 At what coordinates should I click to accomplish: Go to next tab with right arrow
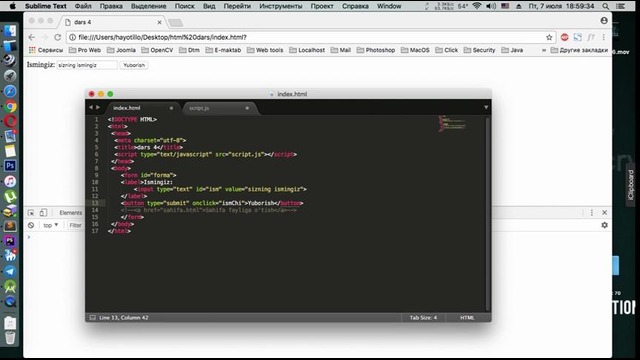click(x=98, y=107)
